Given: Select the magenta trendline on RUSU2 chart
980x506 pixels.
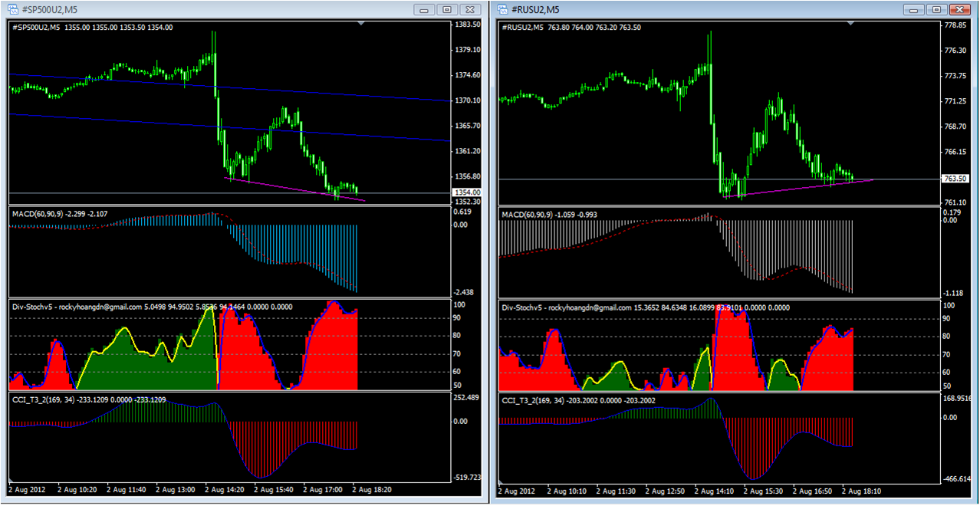Looking at the screenshot, I should click(x=797, y=188).
